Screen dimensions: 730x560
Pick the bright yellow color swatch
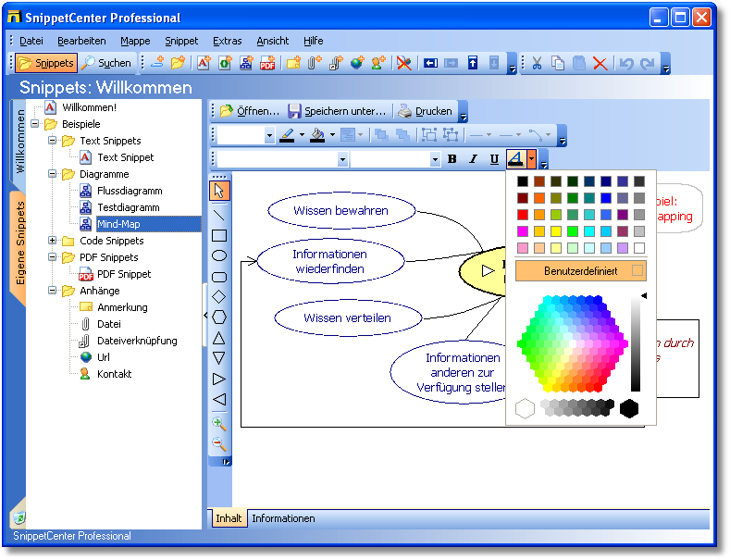[x=556, y=231]
